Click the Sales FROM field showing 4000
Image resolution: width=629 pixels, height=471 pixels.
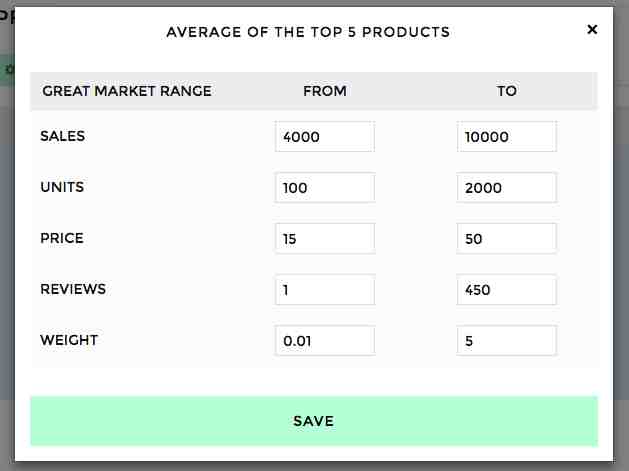tap(325, 136)
